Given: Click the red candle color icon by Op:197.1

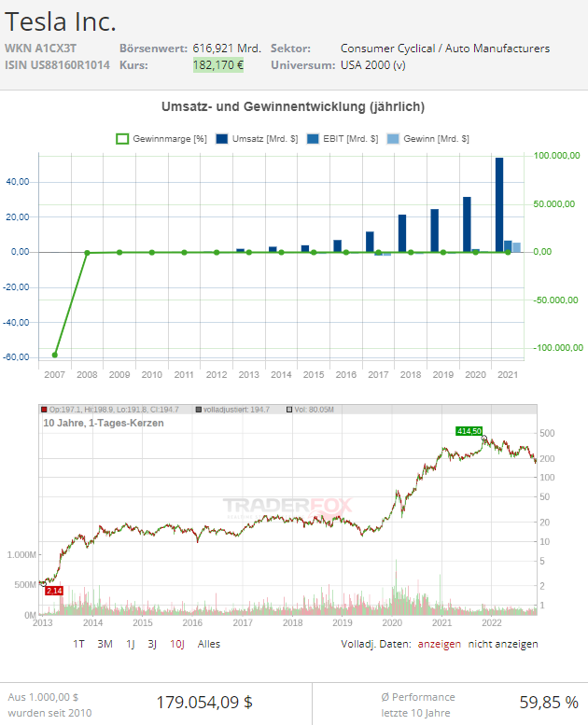Looking at the screenshot, I should point(44,410).
